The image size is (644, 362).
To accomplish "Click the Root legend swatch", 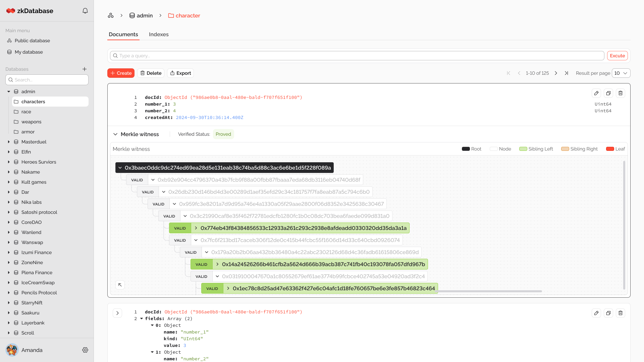I will pyautogui.click(x=466, y=149).
